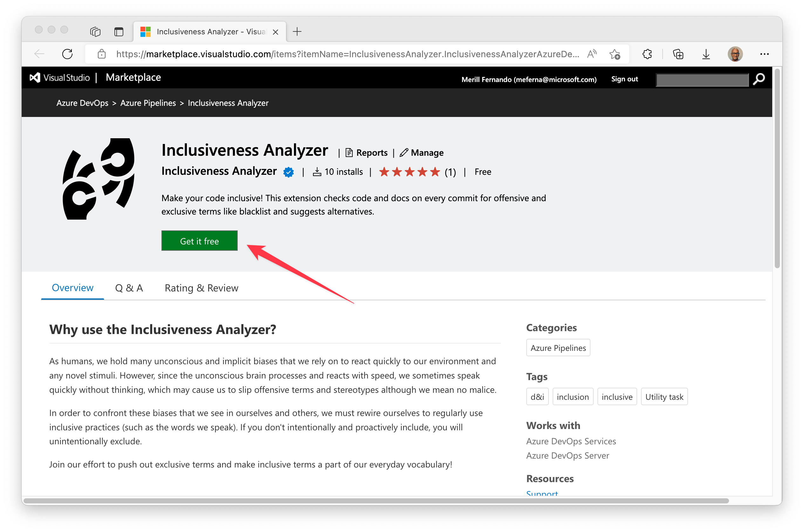Navigate to Azure DevOps breadcrumb link
Image resolution: width=804 pixels, height=532 pixels.
click(82, 103)
